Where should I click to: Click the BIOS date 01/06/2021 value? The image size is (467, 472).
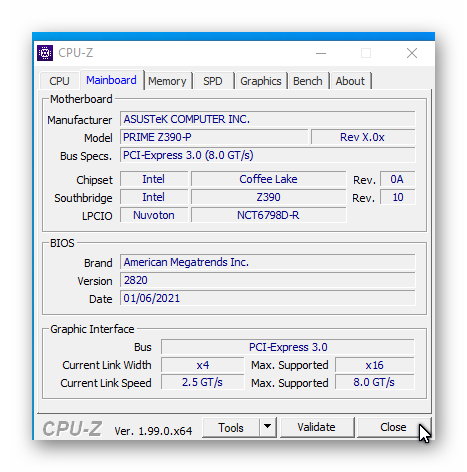268,298
